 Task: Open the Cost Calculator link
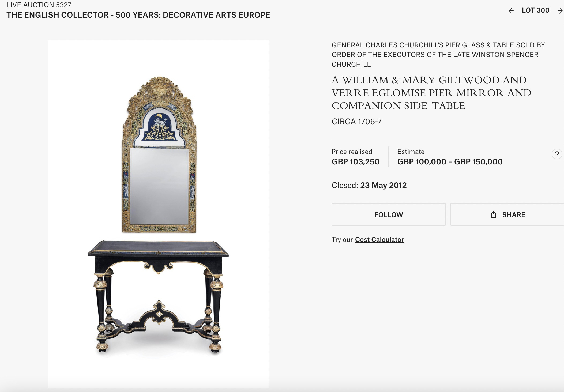(379, 239)
